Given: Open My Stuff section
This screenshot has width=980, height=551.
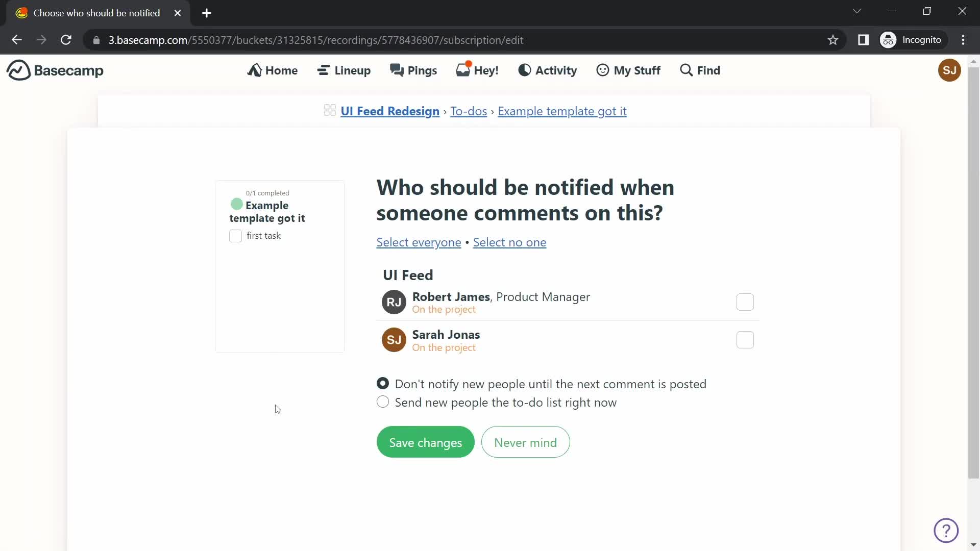Looking at the screenshot, I should pyautogui.click(x=628, y=70).
